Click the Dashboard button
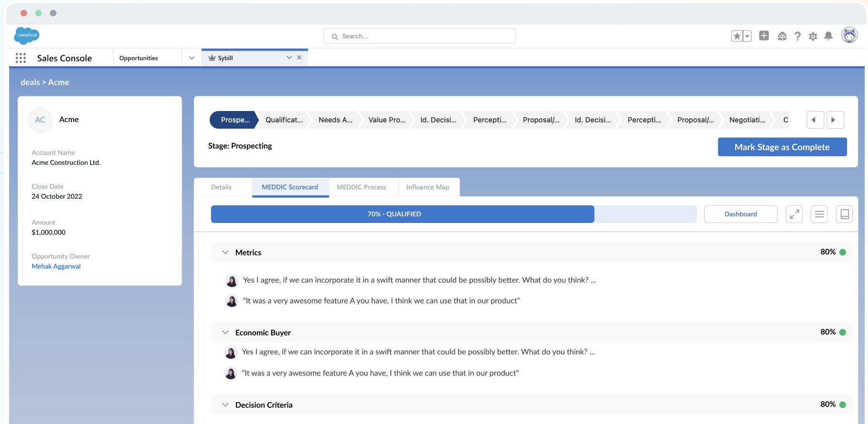 (741, 214)
